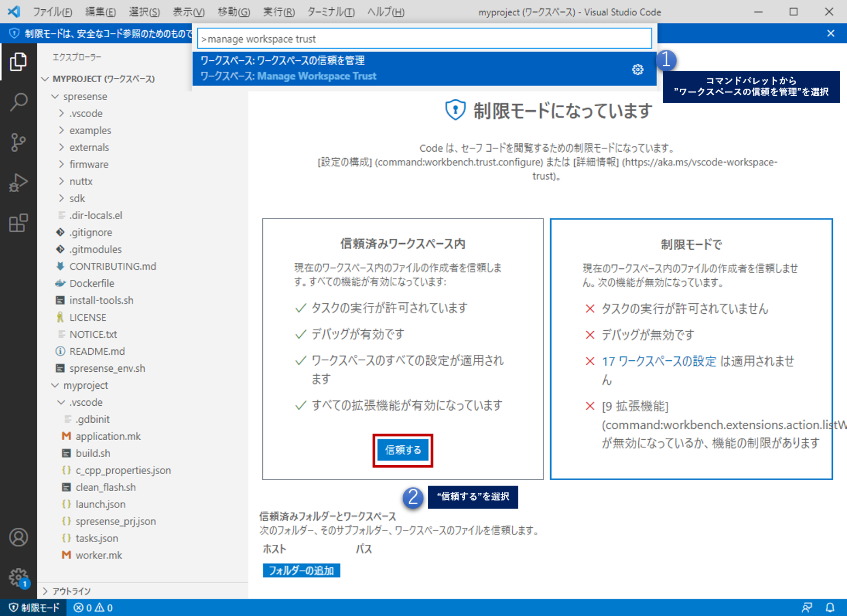Viewport: 847px width, 616px height.
Task: Open the Extensions view icon
Action: tap(18, 223)
